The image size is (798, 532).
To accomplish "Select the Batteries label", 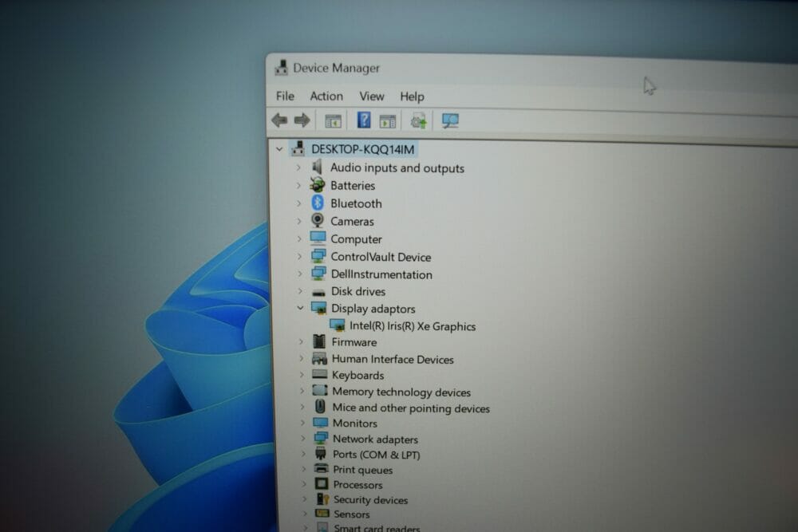I will (353, 186).
